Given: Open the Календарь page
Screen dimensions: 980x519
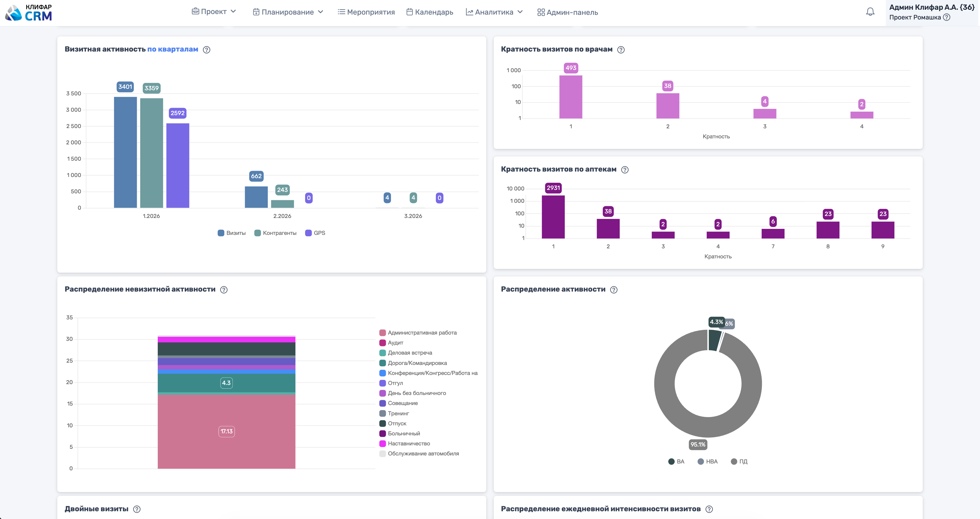Looking at the screenshot, I should tap(430, 12).
